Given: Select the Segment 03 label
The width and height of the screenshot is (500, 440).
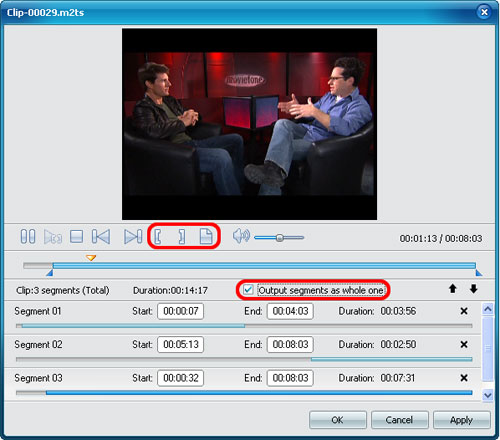Looking at the screenshot, I should tap(38, 378).
